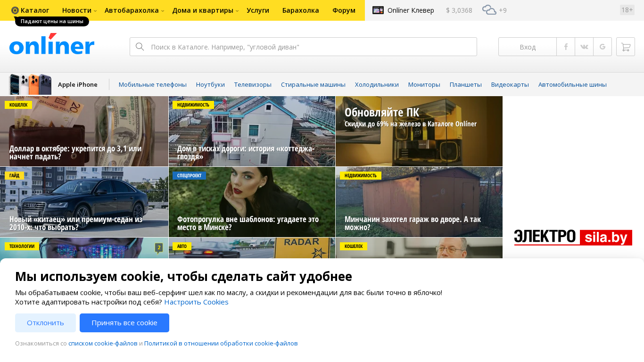Open the «коттеджа-гвоздя» house article
Screen dimensions: 644x362
252,132
